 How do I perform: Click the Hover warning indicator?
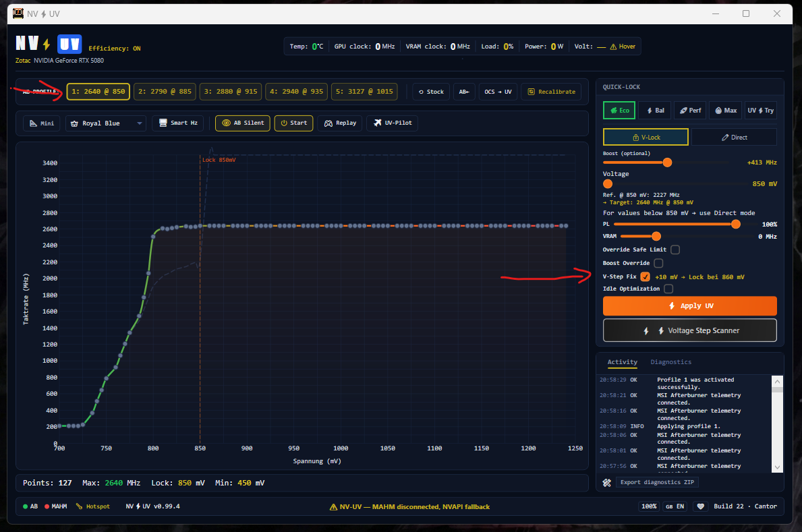(x=623, y=47)
